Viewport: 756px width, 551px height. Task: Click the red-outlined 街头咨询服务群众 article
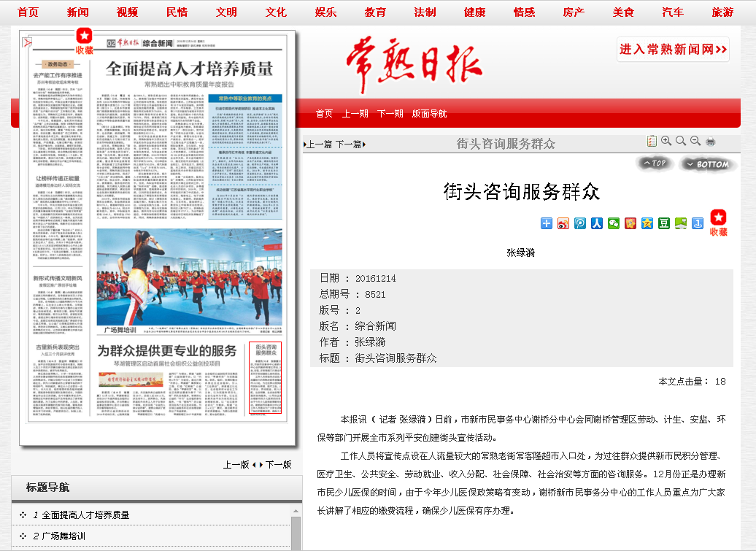[265, 378]
